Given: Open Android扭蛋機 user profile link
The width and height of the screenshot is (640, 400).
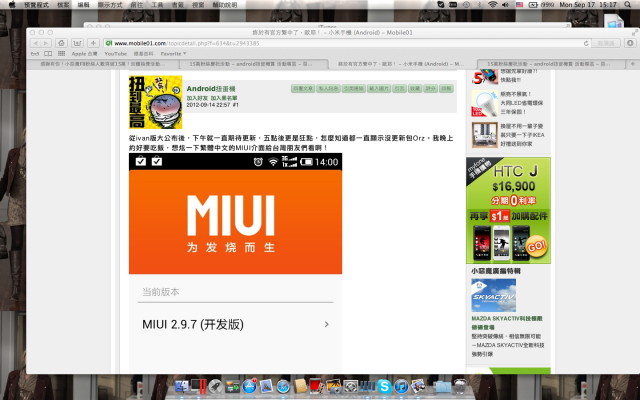Looking at the screenshot, I should (x=211, y=89).
